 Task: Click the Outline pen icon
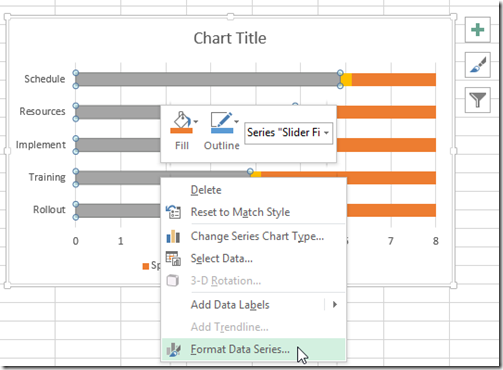221,122
